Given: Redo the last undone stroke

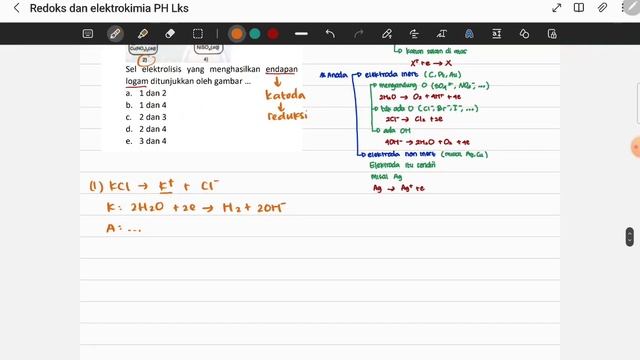Looking at the screenshot, I should click(x=358, y=34).
